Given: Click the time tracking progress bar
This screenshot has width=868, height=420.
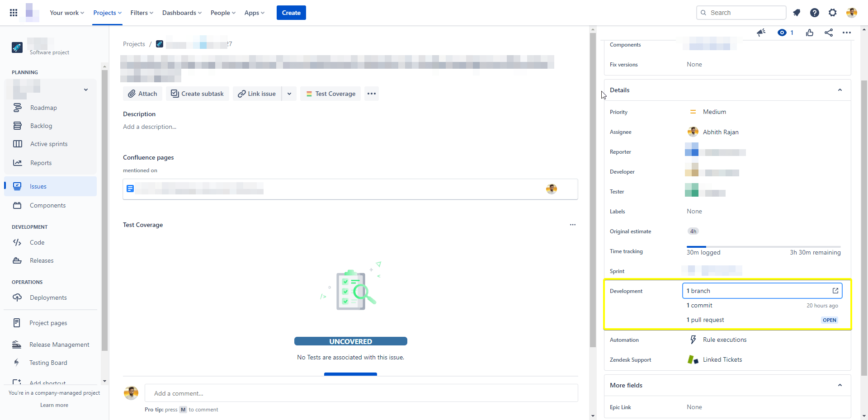Looking at the screenshot, I should [x=764, y=246].
